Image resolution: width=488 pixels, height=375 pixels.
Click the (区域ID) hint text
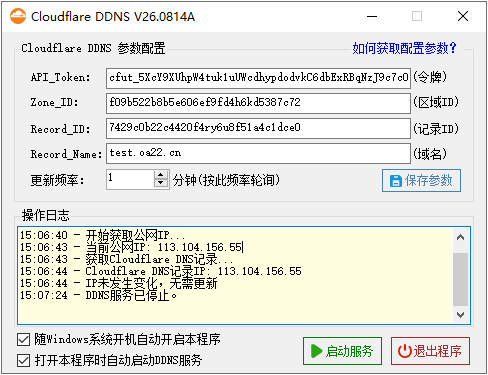click(436, 102)
